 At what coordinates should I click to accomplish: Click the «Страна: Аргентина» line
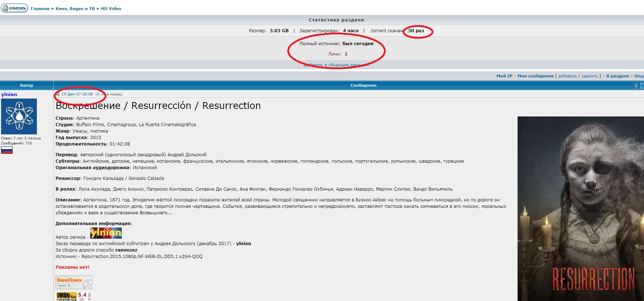(77, 118)
